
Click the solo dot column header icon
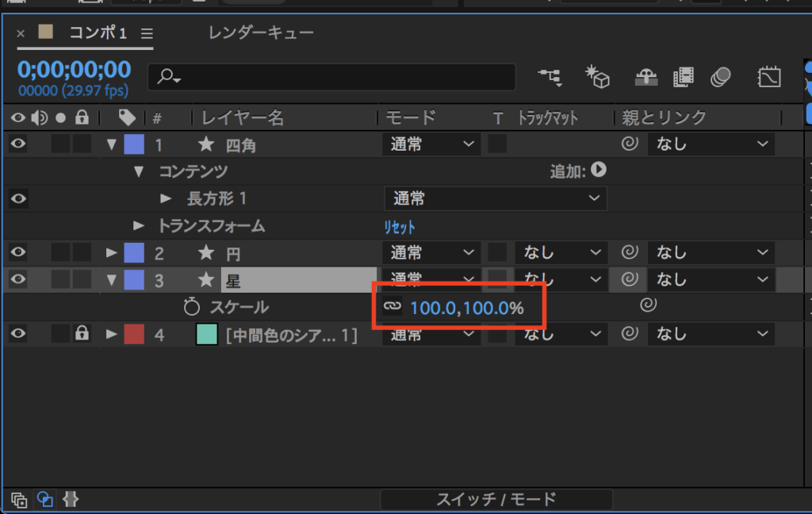(60, 118)
